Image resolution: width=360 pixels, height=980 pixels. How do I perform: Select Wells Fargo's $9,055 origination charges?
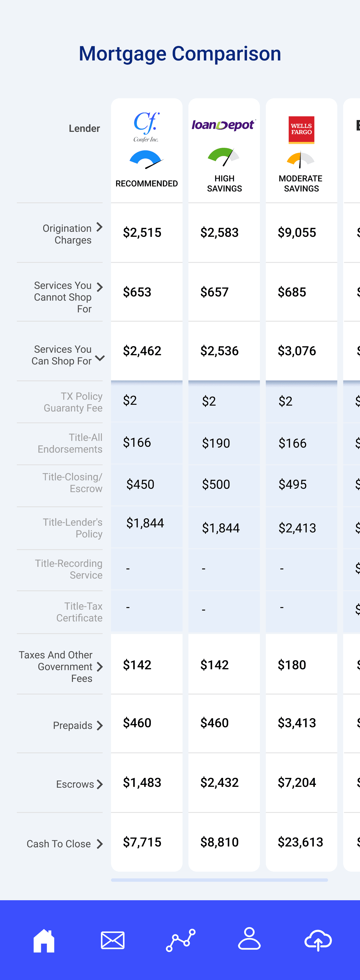tap(297, 232)
